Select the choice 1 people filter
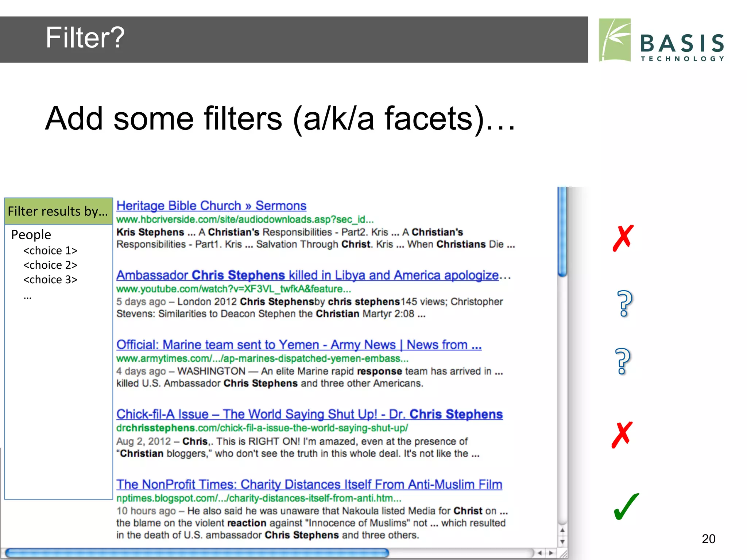The height and width of the screenshot is (560, 747). [x=50, y=250]
